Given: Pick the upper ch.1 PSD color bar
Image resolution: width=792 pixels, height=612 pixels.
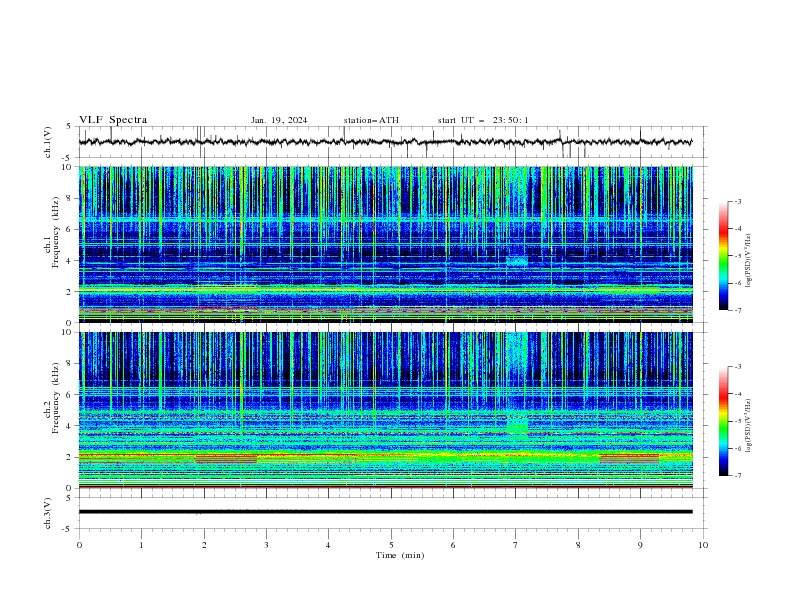Looking at the screenshot, I should click(x=723, y=256).
